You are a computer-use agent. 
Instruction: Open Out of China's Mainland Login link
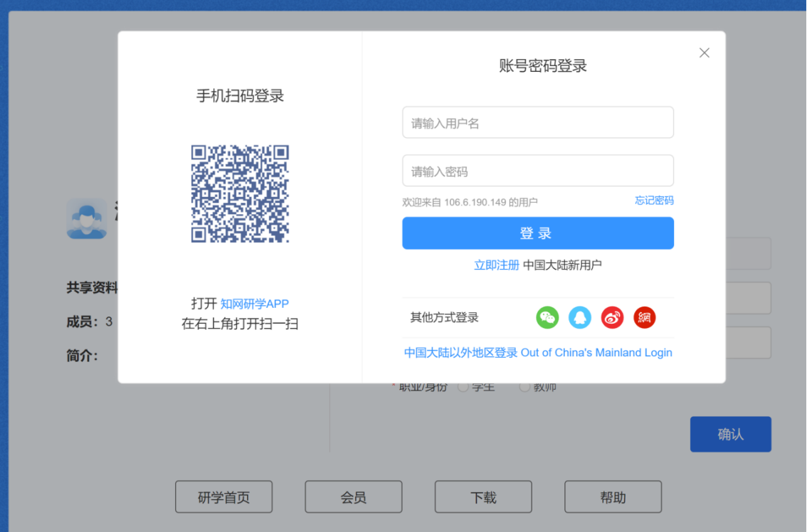tap(538, 353)
